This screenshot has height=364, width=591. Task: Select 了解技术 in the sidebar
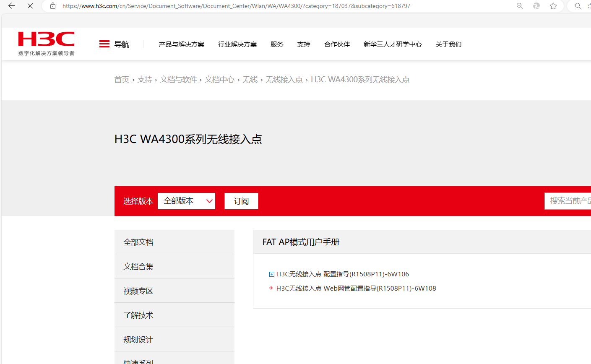coord(174,315)
